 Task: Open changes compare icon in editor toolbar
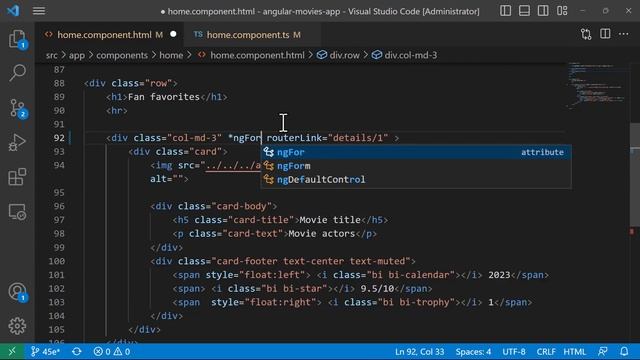tap(586, 34)
